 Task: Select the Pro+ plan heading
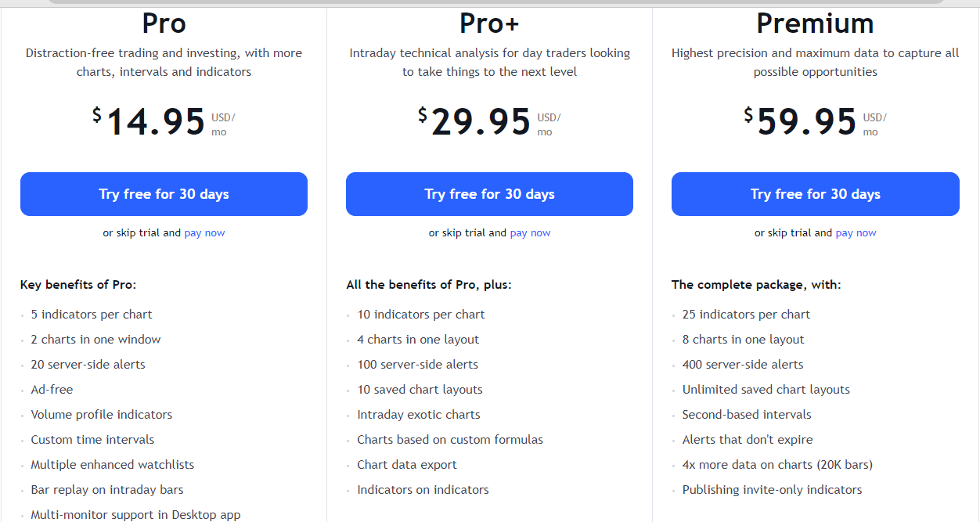[x=489, y=23]
